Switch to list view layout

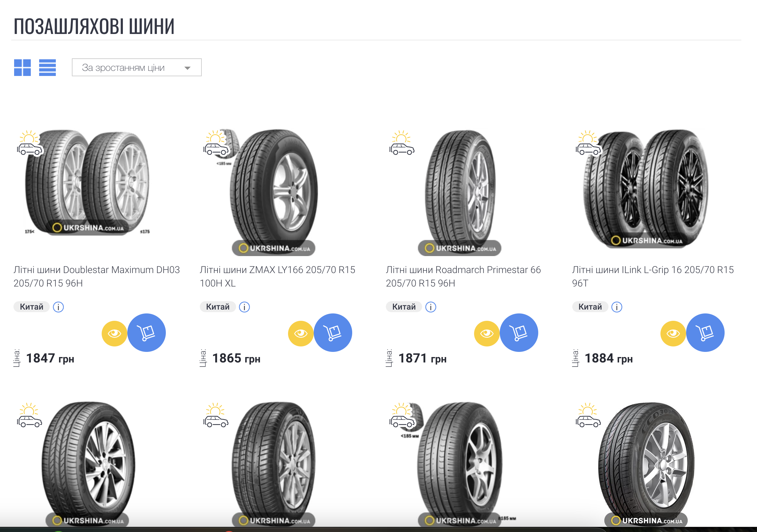pyautogui.click(x=47, y=68)
